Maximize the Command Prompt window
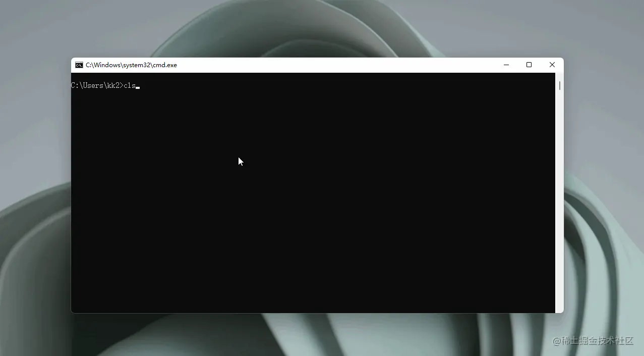The width and height of the screenshot is (644, 356). pyautogui.click(x=529, y=65)
